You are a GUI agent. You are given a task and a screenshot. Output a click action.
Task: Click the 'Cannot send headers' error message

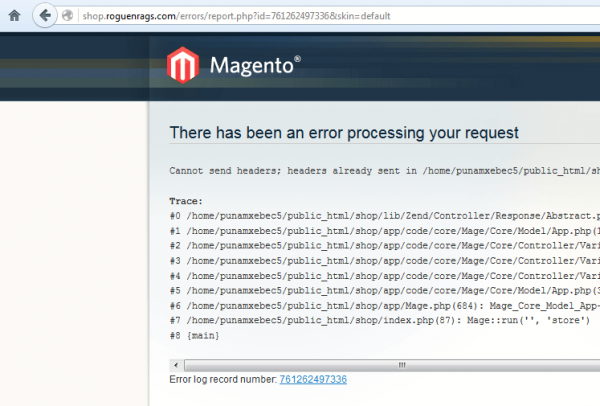click(384, 170)
